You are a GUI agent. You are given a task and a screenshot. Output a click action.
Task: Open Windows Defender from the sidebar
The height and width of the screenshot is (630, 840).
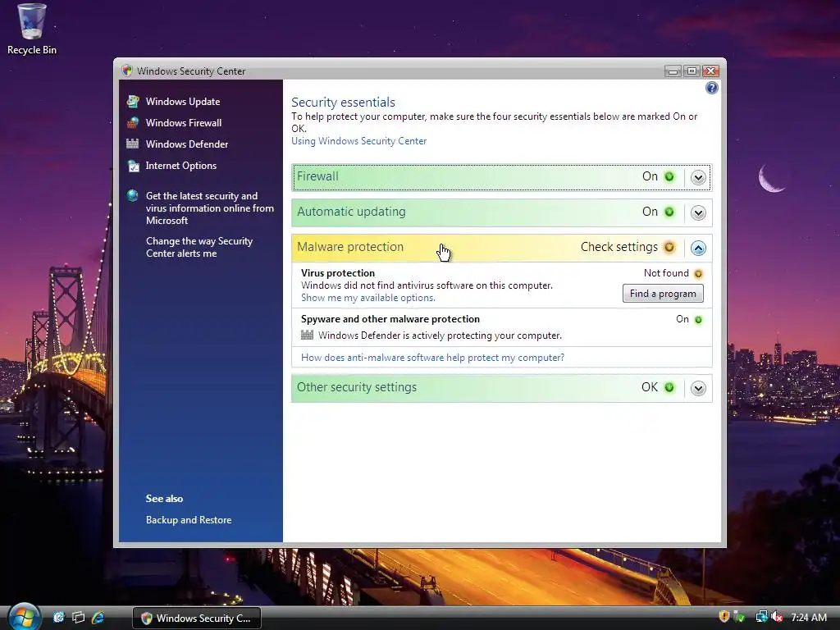[x=187, y=144]
